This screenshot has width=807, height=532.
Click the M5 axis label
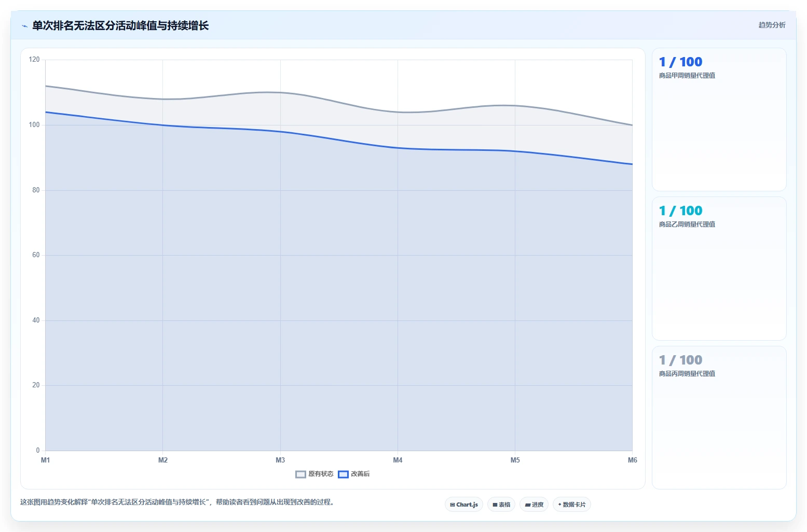(x=515, y=460)
